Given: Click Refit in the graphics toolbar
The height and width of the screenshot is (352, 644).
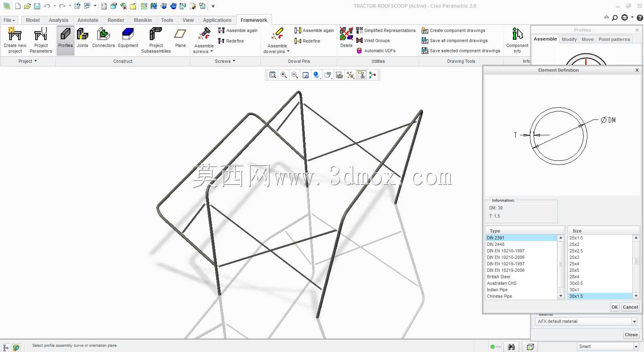Looking at the screenshot, I should tap(273, 75).
